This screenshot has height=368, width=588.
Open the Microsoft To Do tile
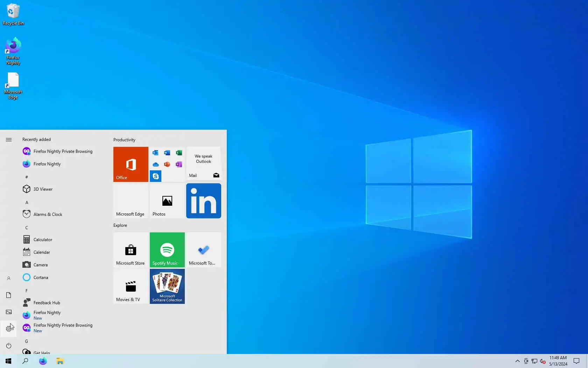[204, 250]
